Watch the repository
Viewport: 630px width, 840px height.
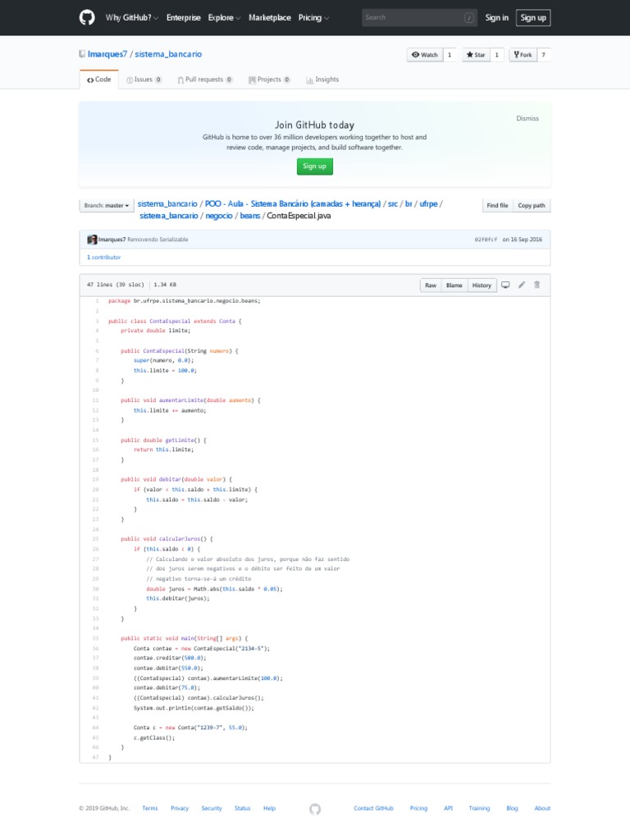pos(425,55)
